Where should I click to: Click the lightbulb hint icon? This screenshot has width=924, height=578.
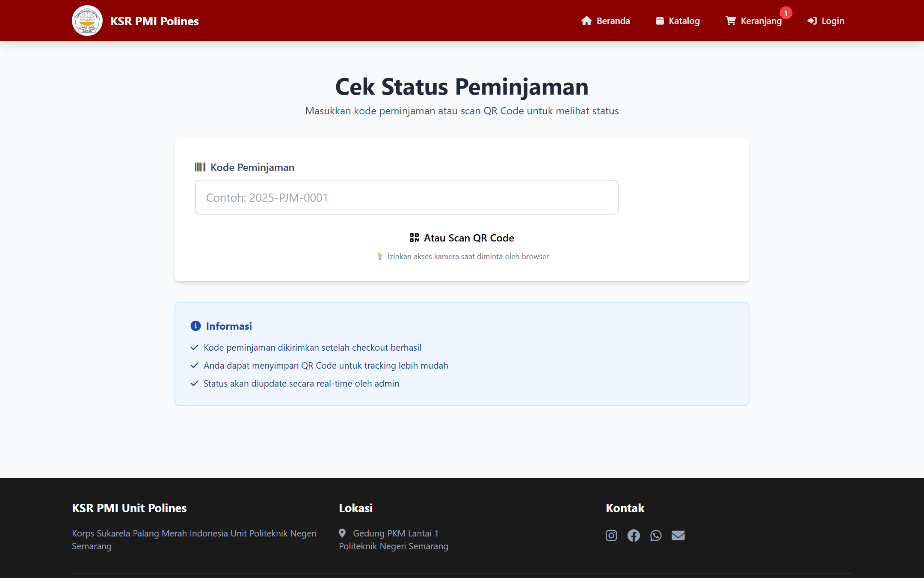(x=380, y=256)
